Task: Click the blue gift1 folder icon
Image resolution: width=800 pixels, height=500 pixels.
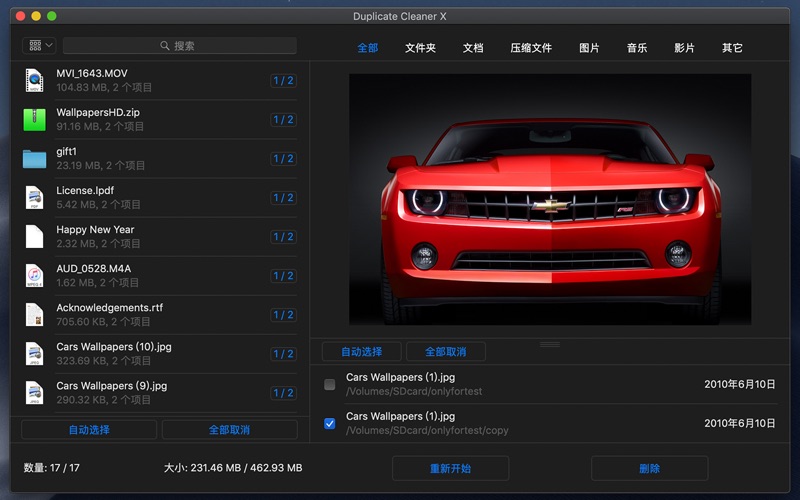Action: click(34, 159)
